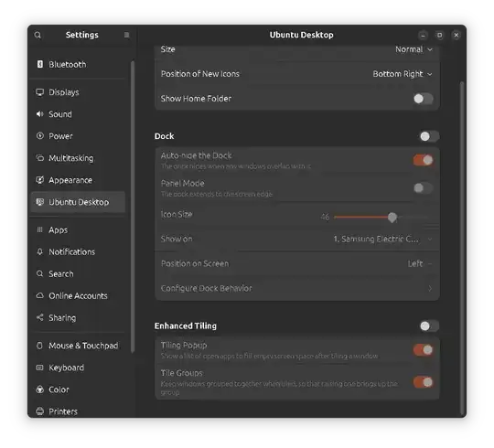This screenshot has width=494, height=448.
Task: Click the Online Accounts cloud icon
Action: 40,295
